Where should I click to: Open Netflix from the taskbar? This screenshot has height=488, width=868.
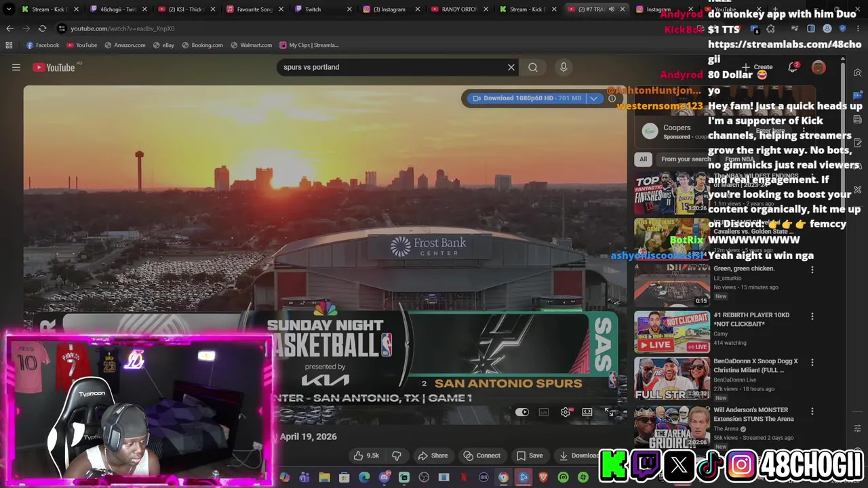click(x=464, y=477)
